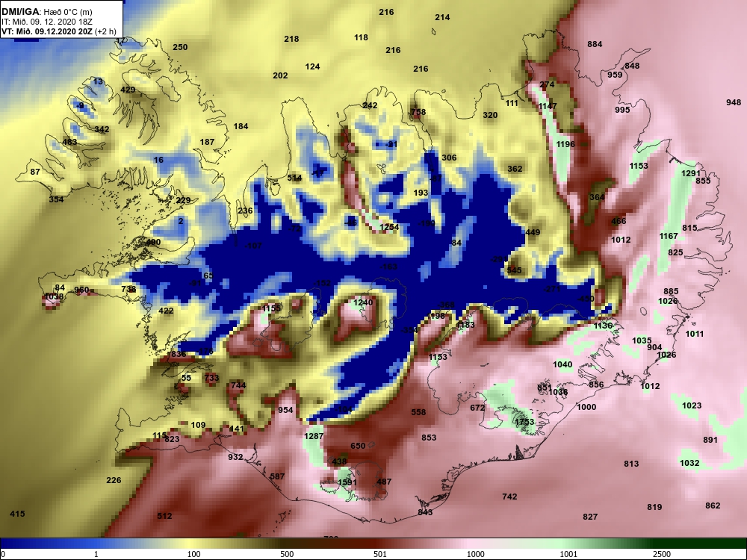Click the height value 118
Screen dimensions: 747x560
tap(361, 37)
